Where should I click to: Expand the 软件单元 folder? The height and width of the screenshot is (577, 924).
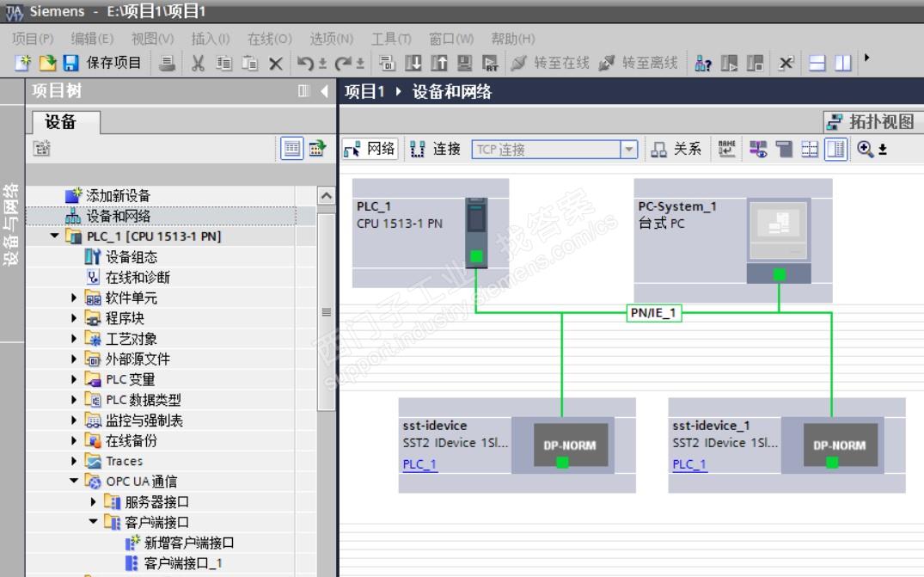click(74, 298)
